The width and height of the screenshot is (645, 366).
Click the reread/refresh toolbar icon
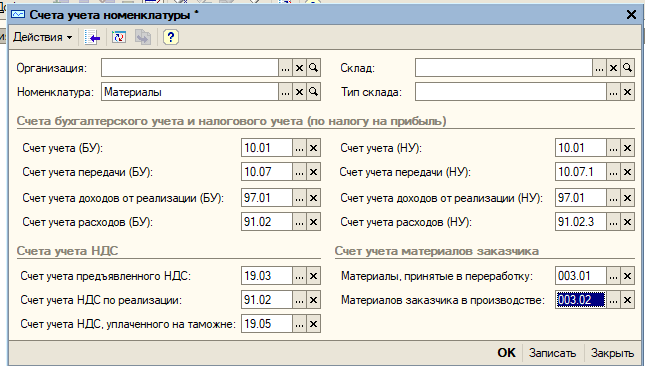click(x=118, y=38)
